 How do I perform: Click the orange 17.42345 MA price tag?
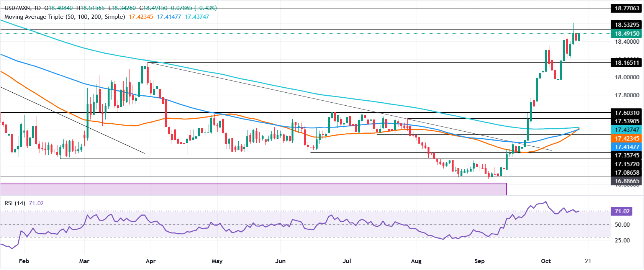tap(627, 139)
